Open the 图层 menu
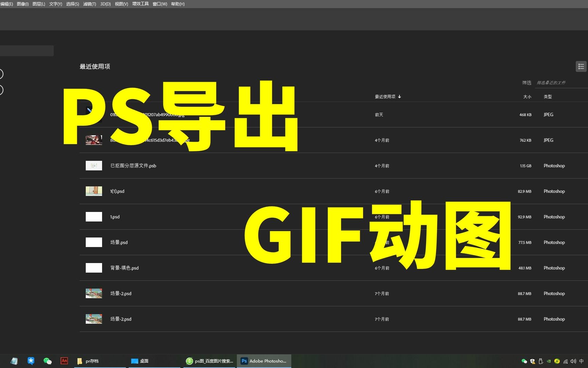 pyautogui.click(x=38, y=4)
